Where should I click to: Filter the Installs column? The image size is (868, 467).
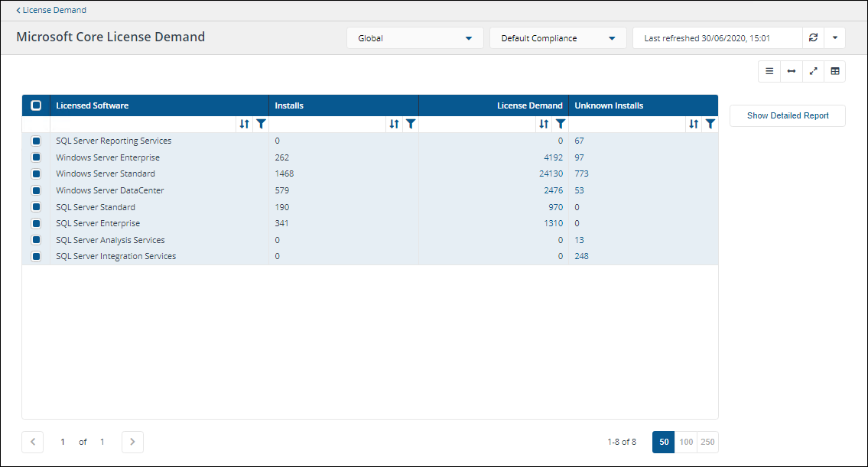coord(411,124)
